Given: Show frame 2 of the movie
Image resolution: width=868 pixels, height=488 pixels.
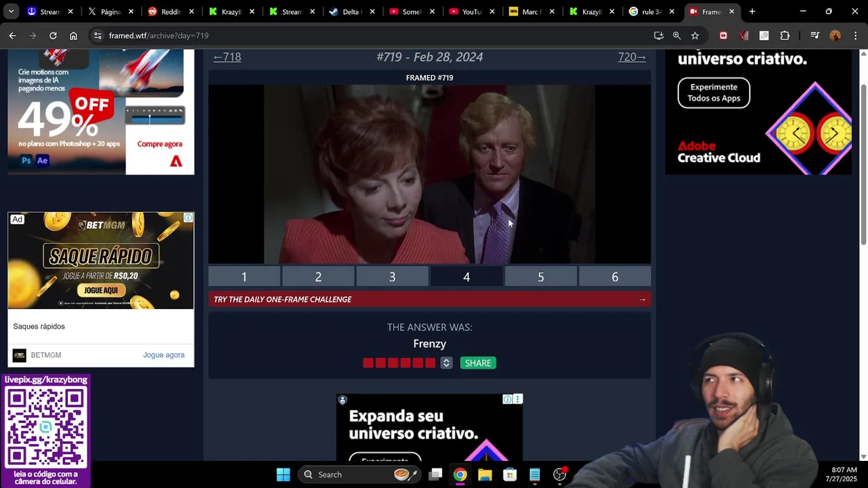Looking at the screenshot, I should 318,277.
